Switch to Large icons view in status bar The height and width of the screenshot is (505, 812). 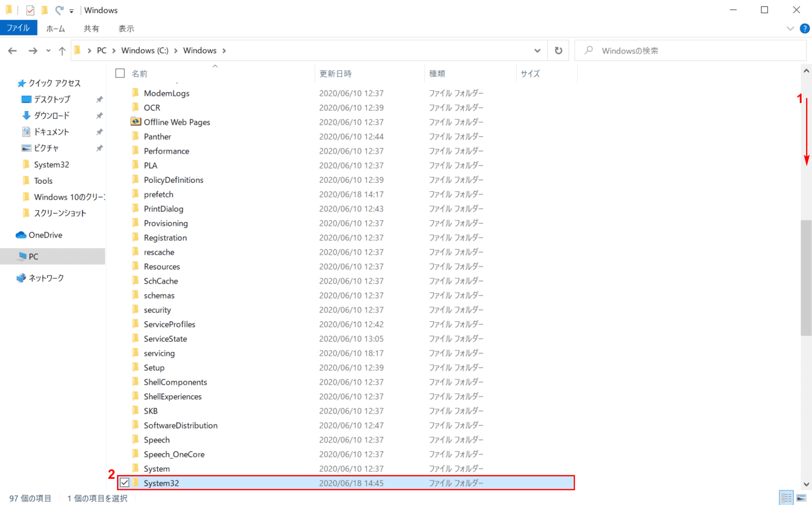(802, 498)
